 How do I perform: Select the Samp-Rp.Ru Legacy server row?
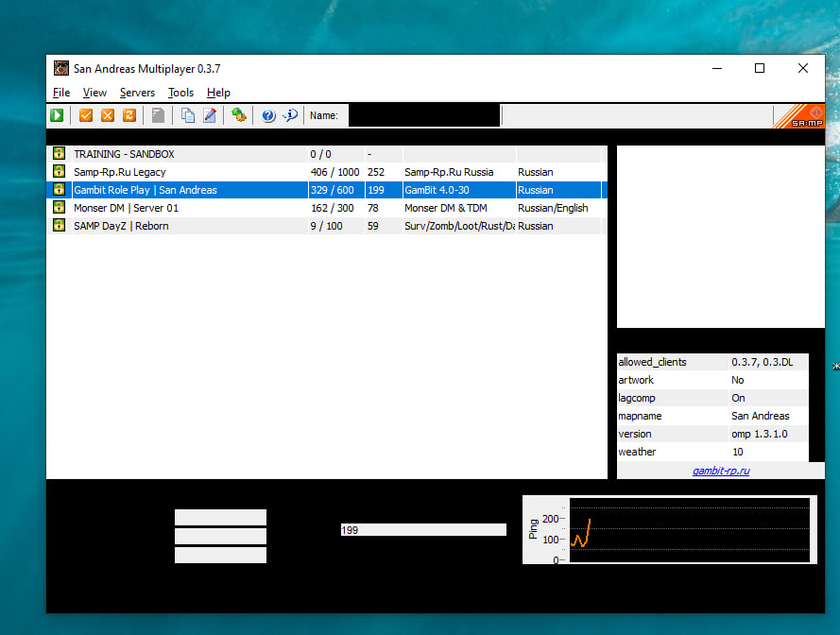(x=189, y=172)
